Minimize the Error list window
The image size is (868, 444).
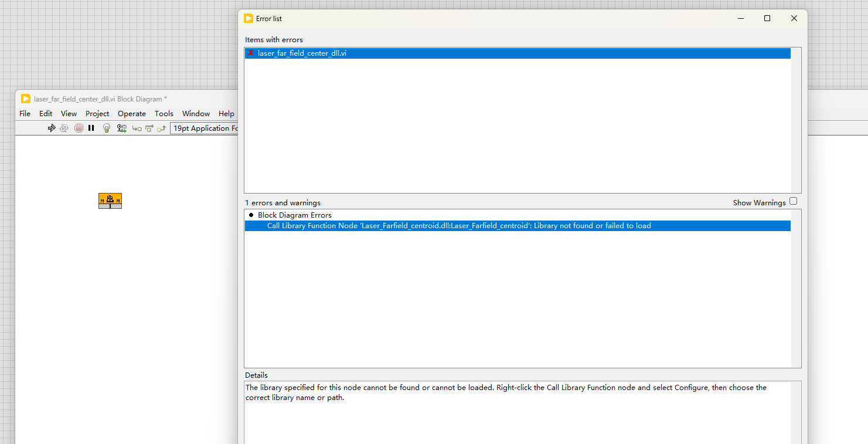click(740, 18)
